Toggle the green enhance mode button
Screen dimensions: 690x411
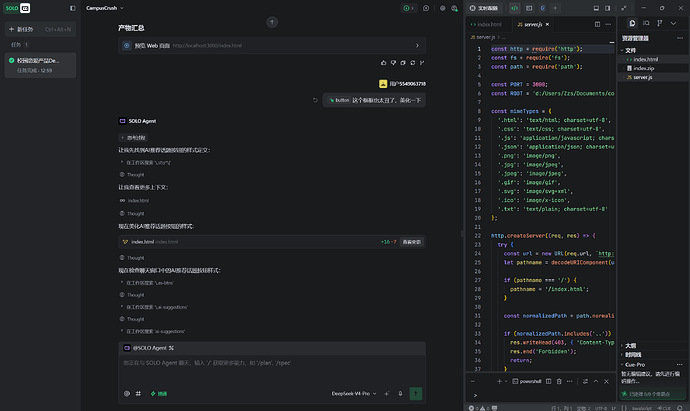tap(159, 394)
